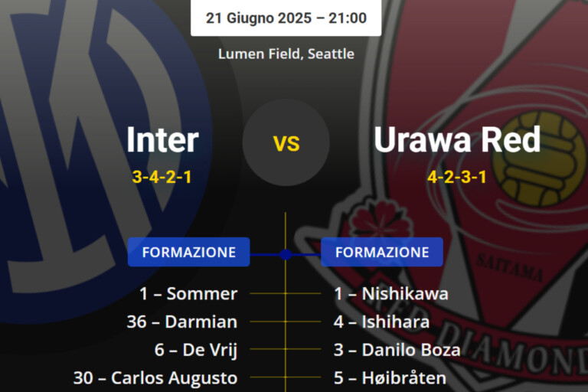Click the Urawa Red team name
This screenshot has width=588, height=392.
[x=457, y=139]
